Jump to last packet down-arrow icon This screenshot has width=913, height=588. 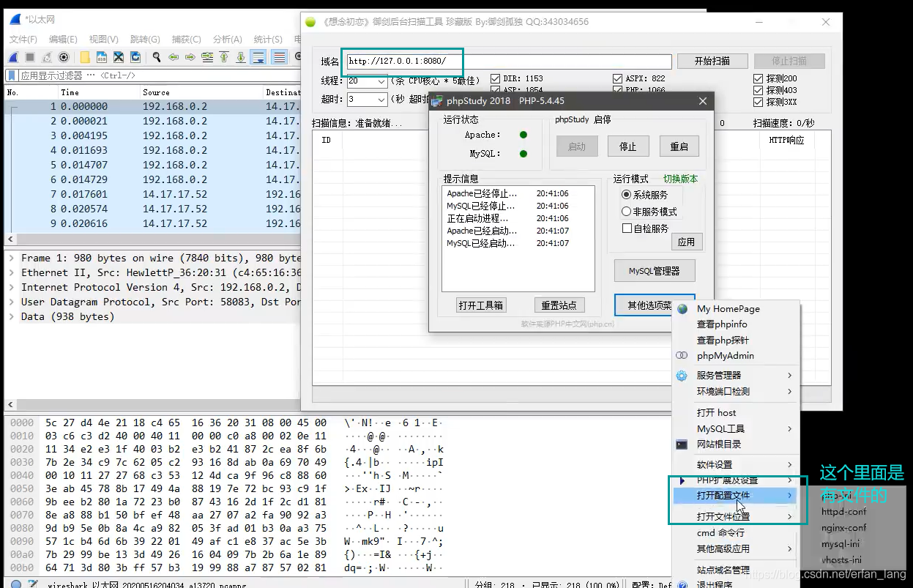coord(241,57)
